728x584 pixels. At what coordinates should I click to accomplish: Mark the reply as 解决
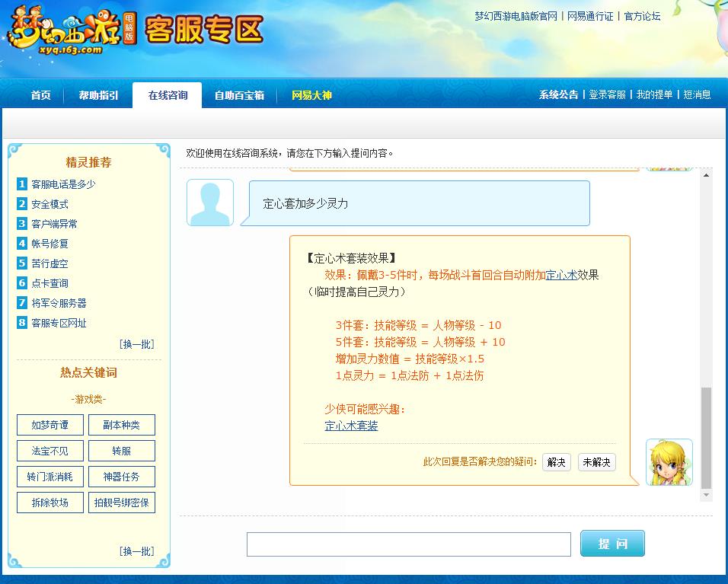click(x=556, y=462)
